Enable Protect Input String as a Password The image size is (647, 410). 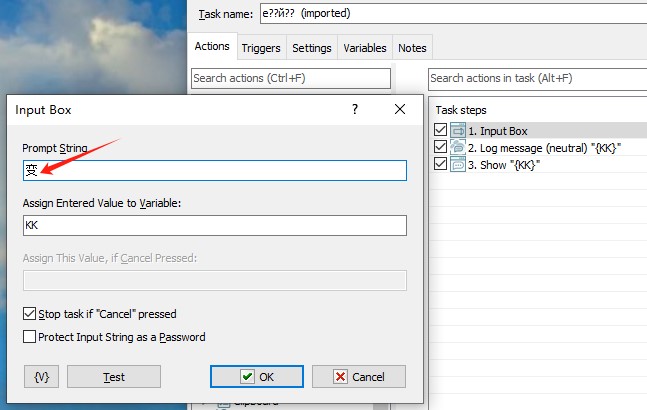click(x=29, y=337)
